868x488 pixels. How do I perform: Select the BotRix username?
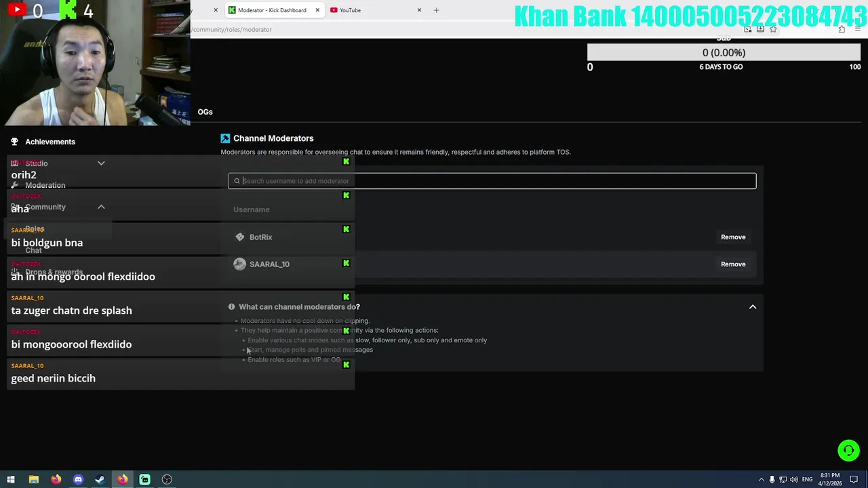[x=260, y=237]
